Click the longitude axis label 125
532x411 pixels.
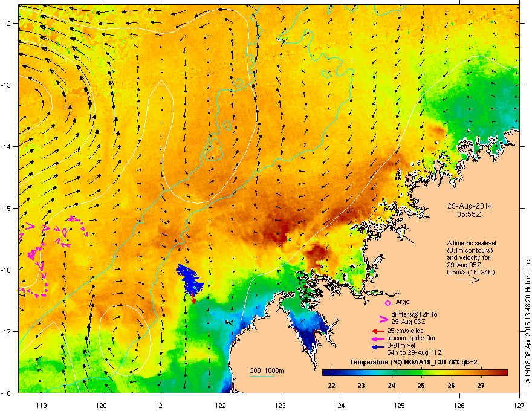(400, 405)
